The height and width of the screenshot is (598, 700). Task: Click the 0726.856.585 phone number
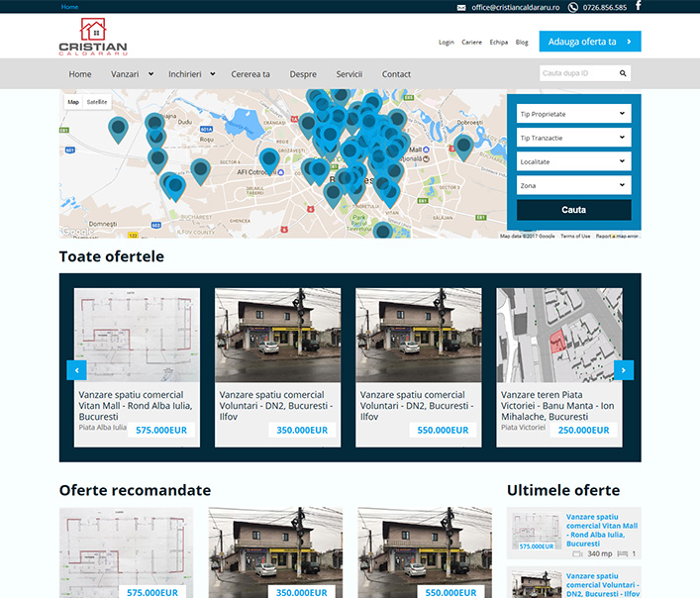coord(605,8)
